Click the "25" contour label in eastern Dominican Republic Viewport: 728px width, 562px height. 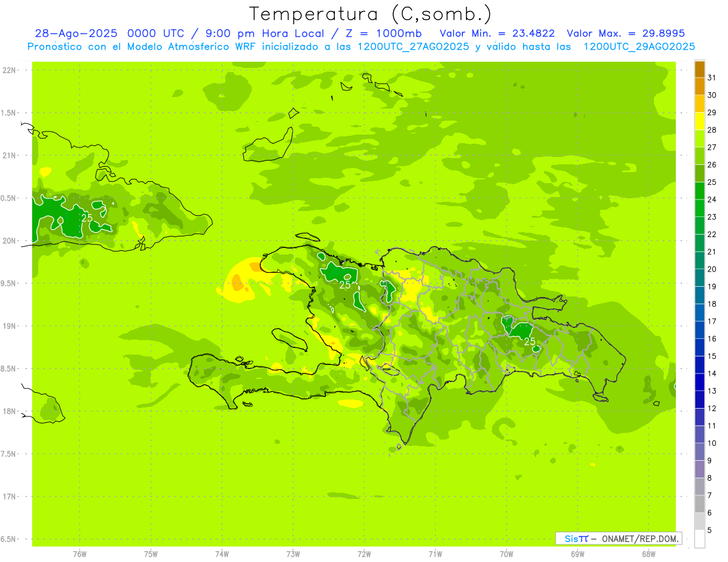click(x=530, y=342)
